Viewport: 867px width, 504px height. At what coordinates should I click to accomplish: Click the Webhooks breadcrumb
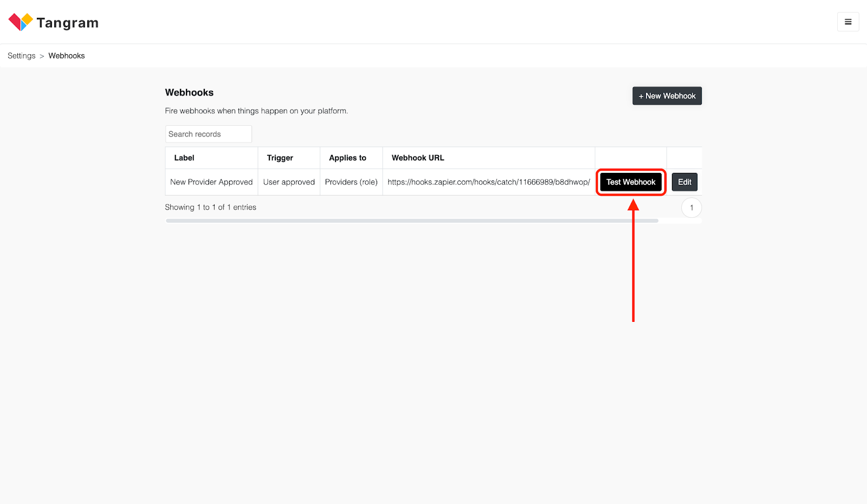point(67,56)
